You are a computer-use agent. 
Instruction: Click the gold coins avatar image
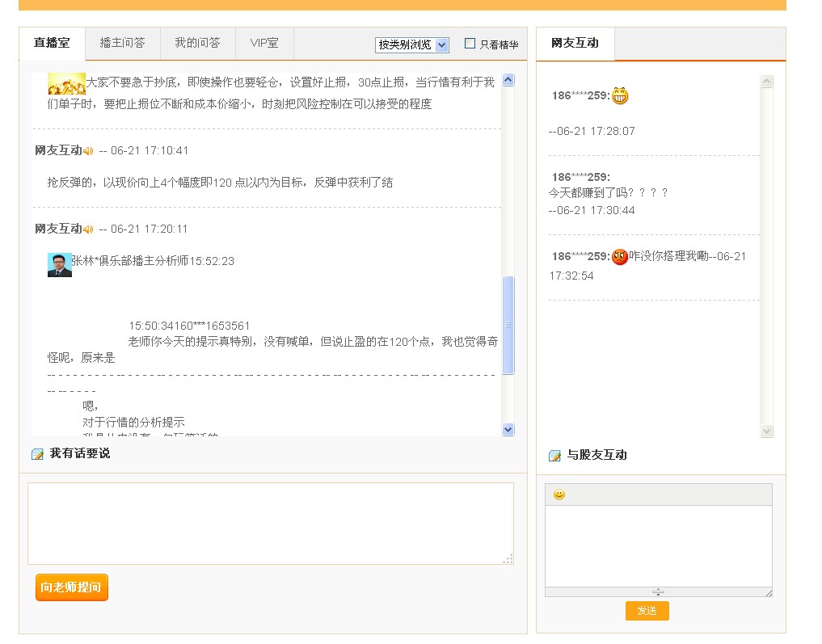tap(66, 83)
